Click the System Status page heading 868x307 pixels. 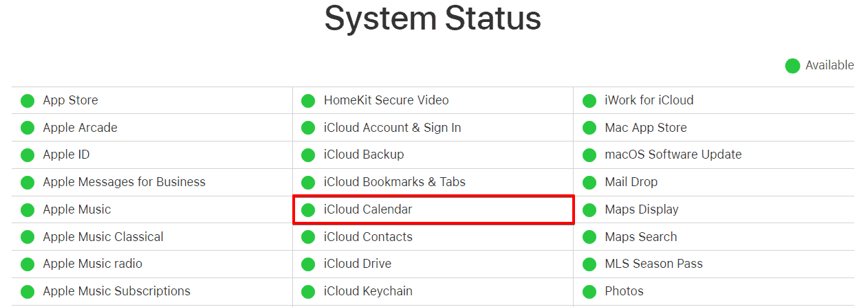[433, 19]
